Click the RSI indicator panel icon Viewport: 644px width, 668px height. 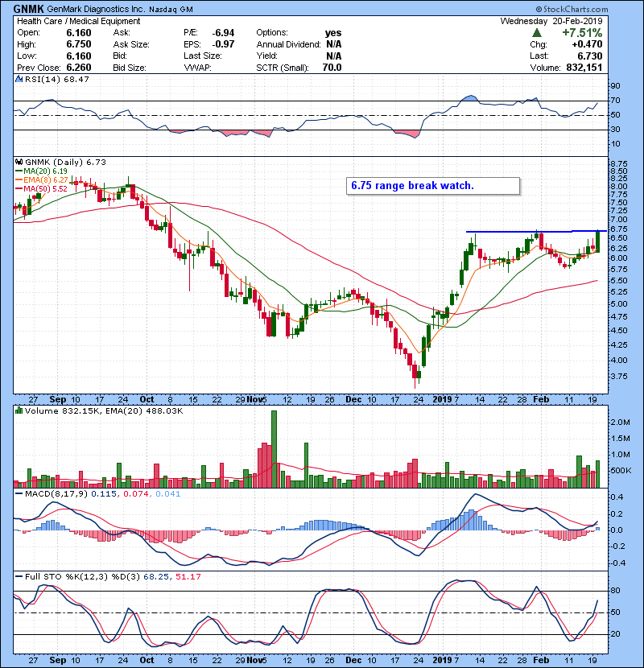point(19,79)
